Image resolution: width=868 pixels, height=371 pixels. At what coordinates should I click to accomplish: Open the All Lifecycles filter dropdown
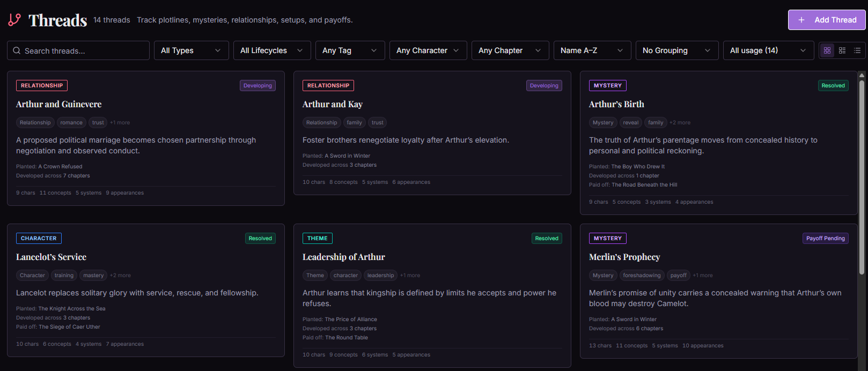pyautogui.click(x=272, y=50)
